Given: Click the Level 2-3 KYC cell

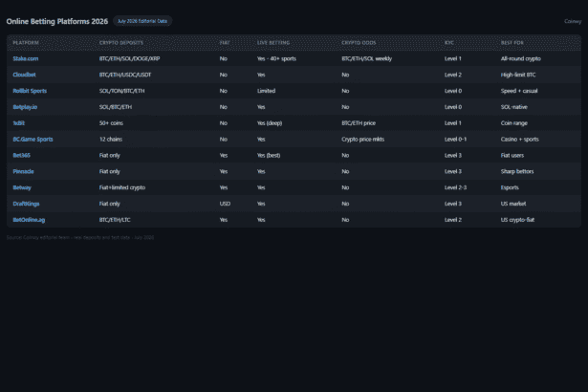Looking at the screenshot, I should tap(456, 187).
